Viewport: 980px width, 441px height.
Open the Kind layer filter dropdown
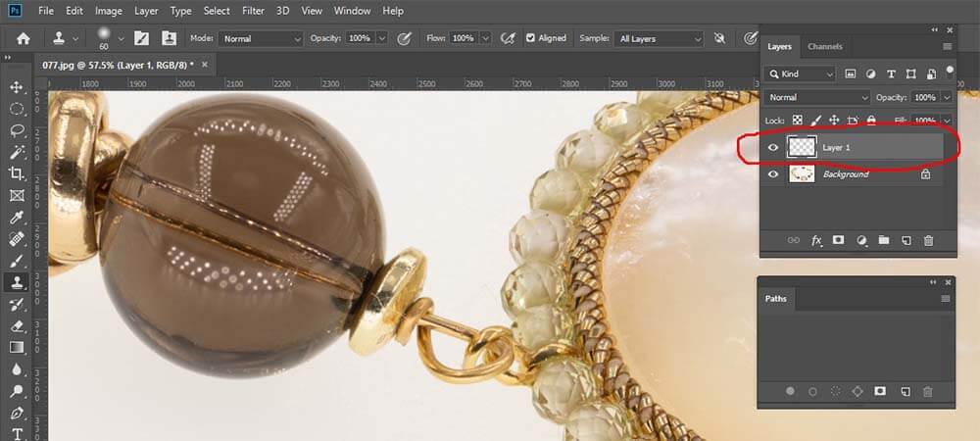tap(800, 73)
